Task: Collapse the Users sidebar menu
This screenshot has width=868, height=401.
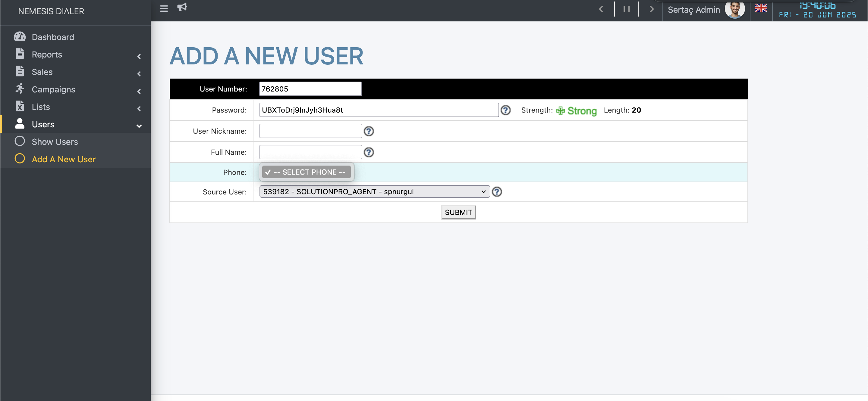Action: 43,125
